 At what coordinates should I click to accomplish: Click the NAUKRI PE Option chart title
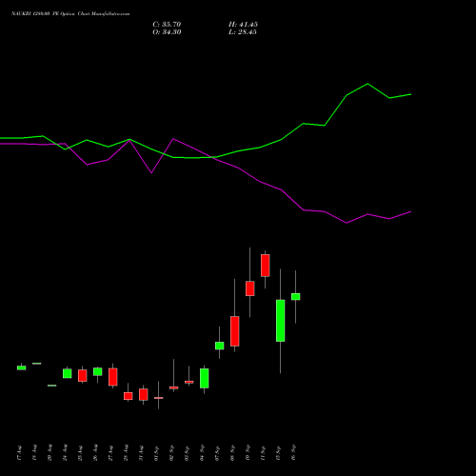(x=70, y=14)
